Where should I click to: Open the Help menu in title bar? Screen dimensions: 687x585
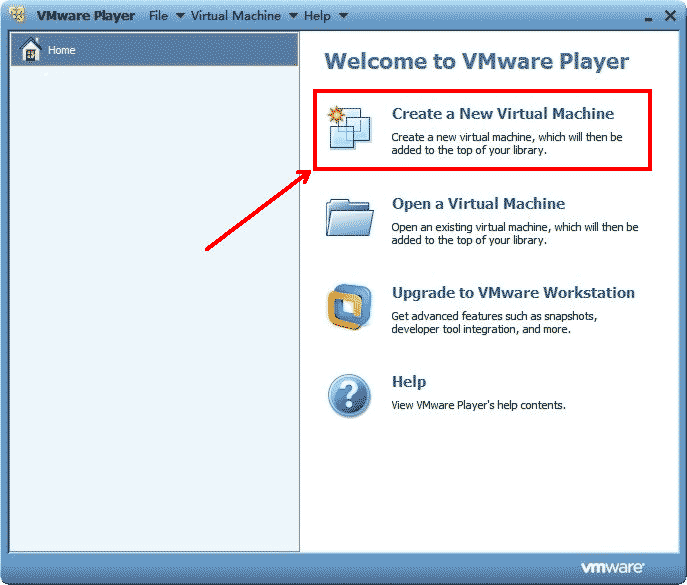point(317,16)
